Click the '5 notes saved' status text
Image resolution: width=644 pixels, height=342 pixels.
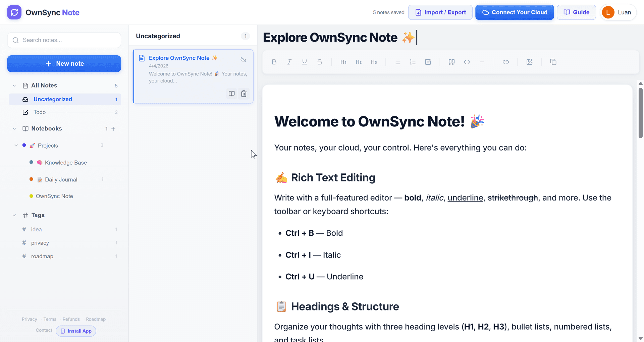point(388,12)
